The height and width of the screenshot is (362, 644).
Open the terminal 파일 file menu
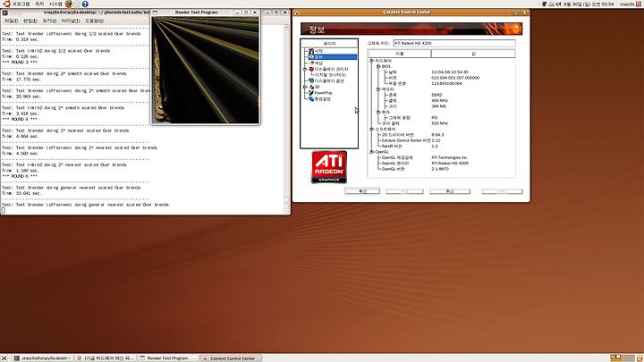click(x=11, y=21)
